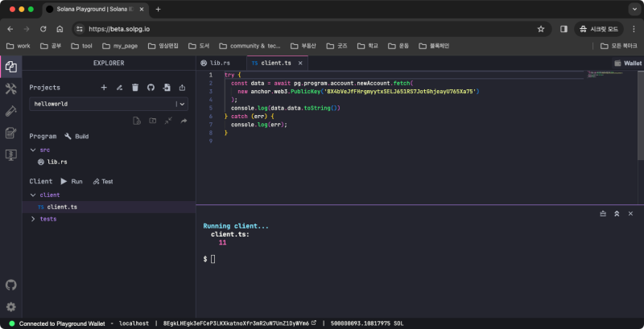The height and width of the screenshot is (329, 644).
Task: Click the new folder icon
Action: pyautogui.click(x=152, y=121)
